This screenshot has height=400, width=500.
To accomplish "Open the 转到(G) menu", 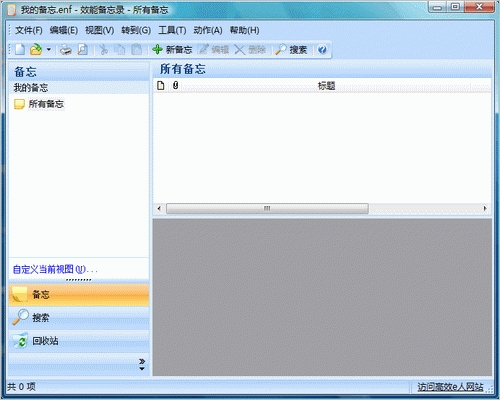I will 136,30.
